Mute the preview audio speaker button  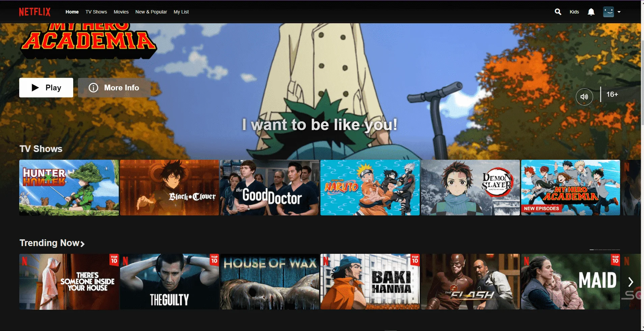pyautogui.click(x=584, y=97)
